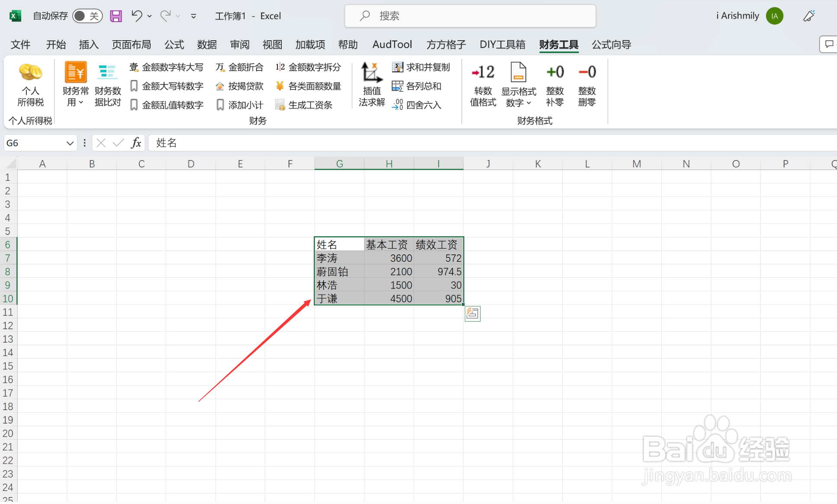Expand the Undo history dropdown
This screenshot has height=504, width=837.
[150, 16]
